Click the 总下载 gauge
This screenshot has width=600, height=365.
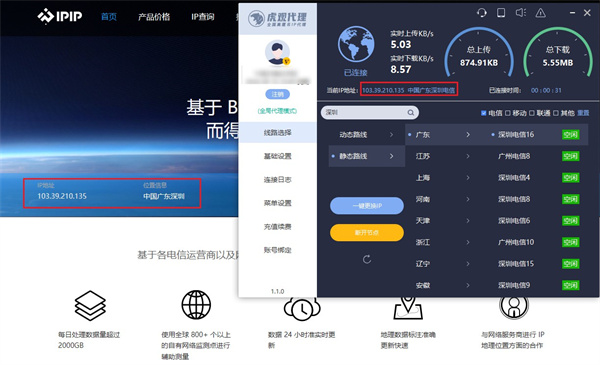[x=558, y=52]
